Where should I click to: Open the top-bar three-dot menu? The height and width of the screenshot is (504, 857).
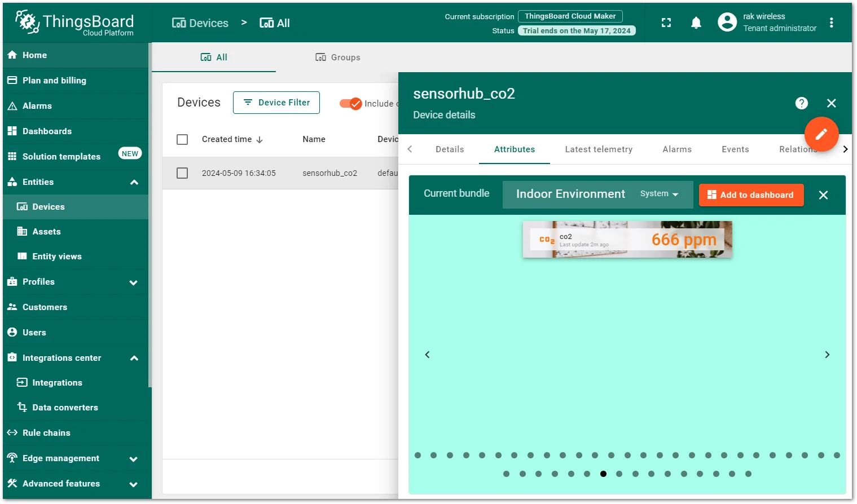[x=831, y=23]
